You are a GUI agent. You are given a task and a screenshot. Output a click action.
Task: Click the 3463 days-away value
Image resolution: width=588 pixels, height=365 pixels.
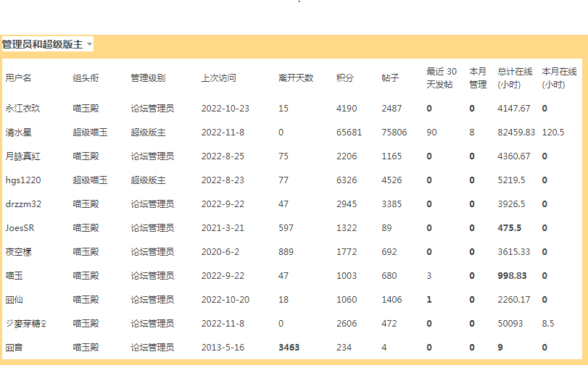click(289, 348)
